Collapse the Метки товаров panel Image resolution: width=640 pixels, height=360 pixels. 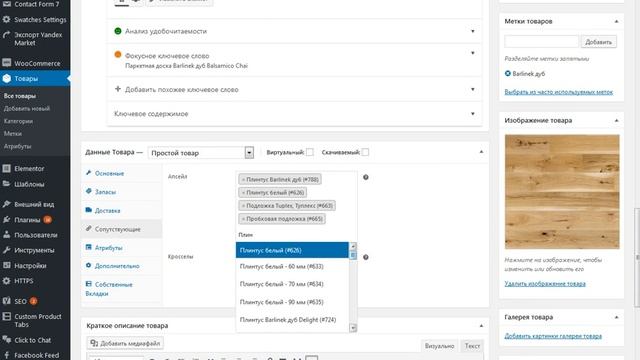click(616, 21)
